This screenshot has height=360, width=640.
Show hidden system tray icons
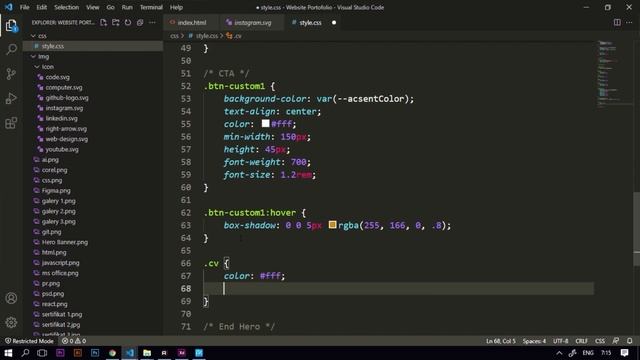pyautogui.click(x=559, y=353)
